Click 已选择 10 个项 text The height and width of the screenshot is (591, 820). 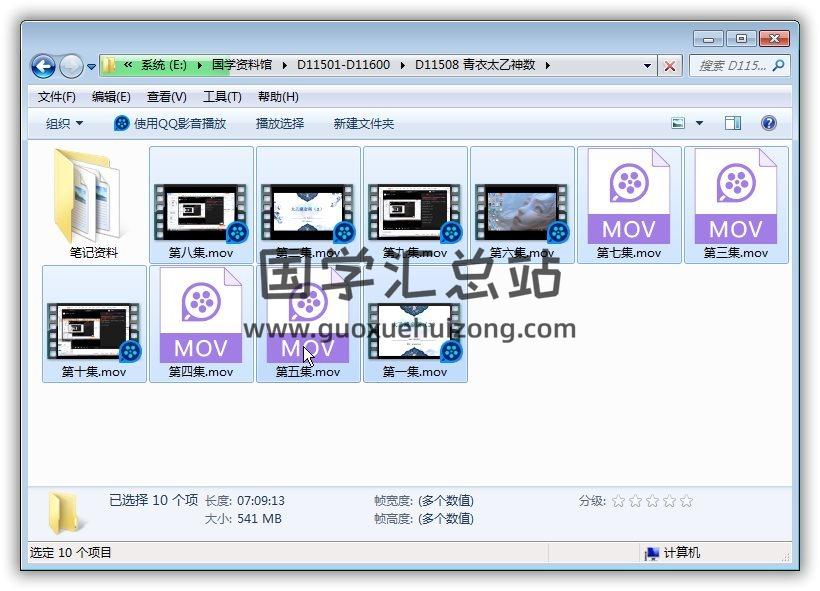153,501
